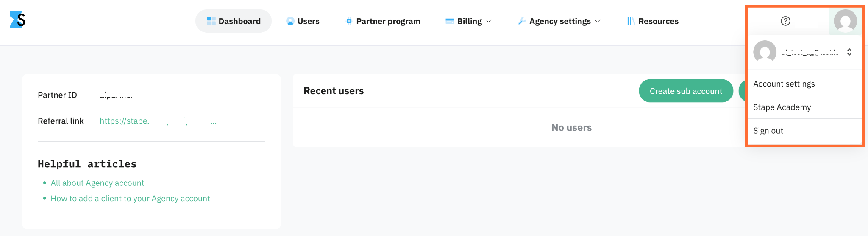Screen dimensions: 868x236
Task: Expand the Agency settings dropdown chevron
Action: click(x=598, y=21)
